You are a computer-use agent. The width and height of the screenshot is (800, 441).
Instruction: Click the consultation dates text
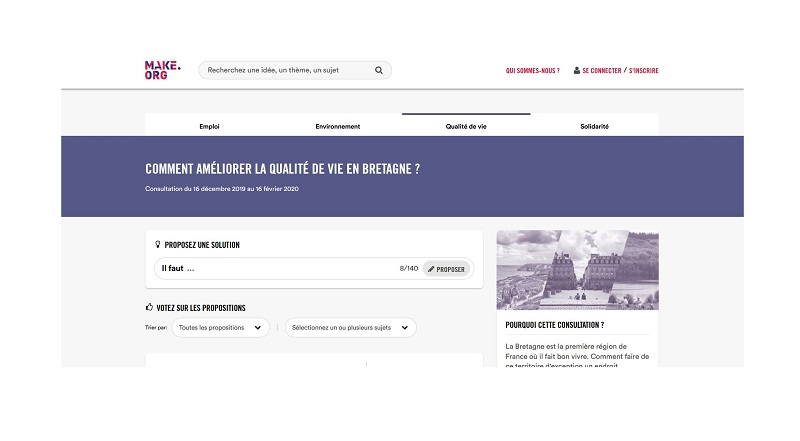click(x=222, y=189)
